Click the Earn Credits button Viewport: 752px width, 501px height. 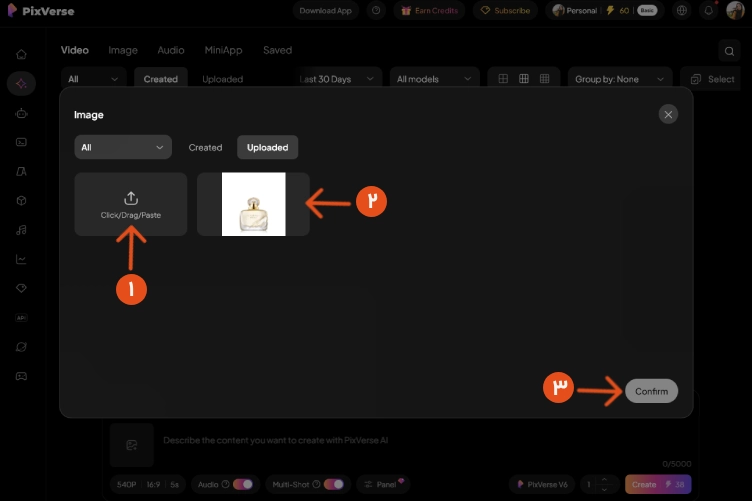coord(429,11)
